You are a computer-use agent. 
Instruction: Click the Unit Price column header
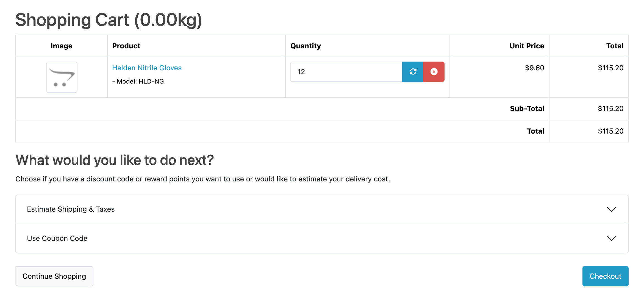[527, 46]
